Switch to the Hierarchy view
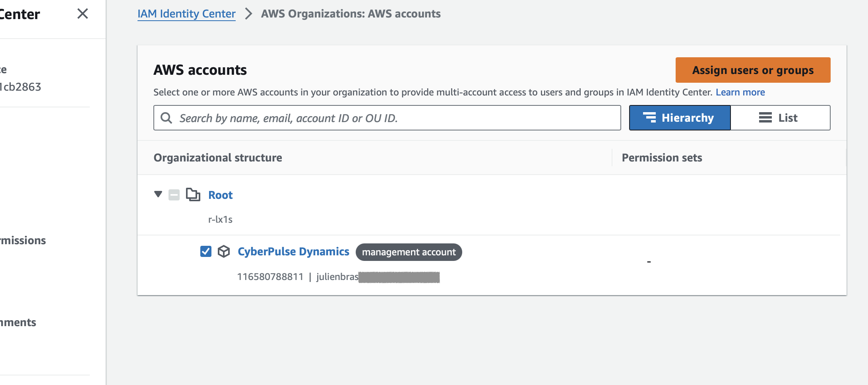Image resolution: width=868 pixels, height=385 pixels. pos(680,118)
